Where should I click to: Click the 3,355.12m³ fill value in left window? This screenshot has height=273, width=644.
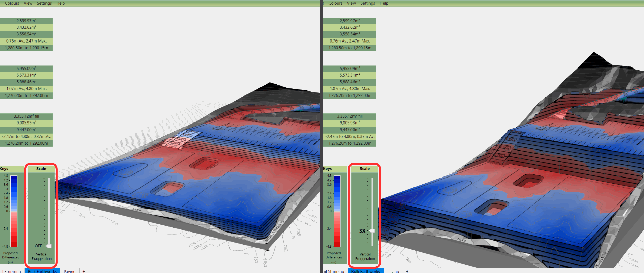point(26,116)
